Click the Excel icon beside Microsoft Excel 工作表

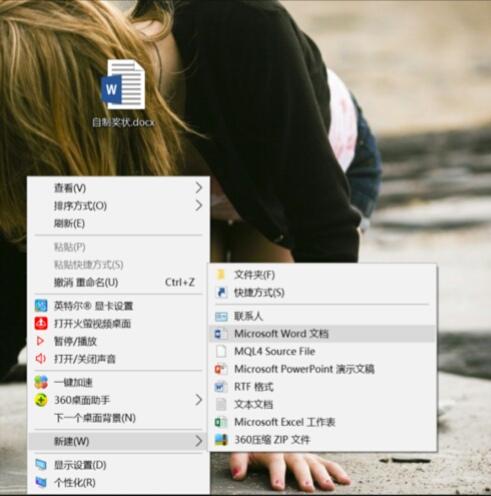coord(221,422)
